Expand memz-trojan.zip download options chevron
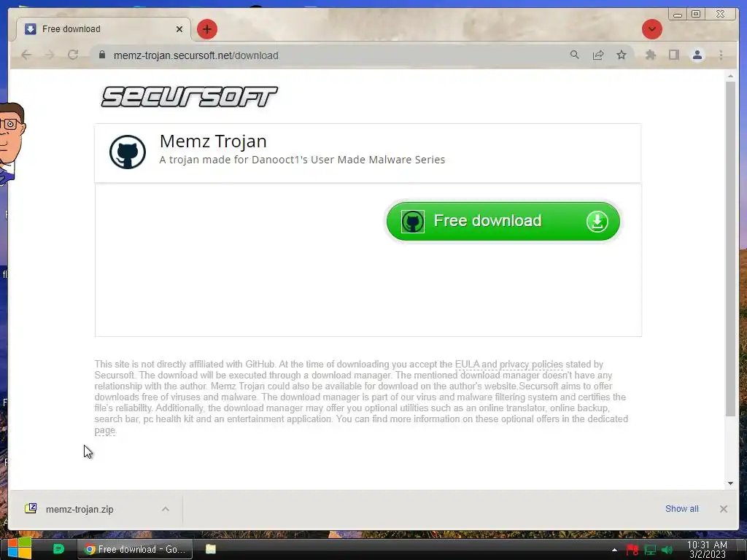The image size is (747, 560). click(166, 509)
